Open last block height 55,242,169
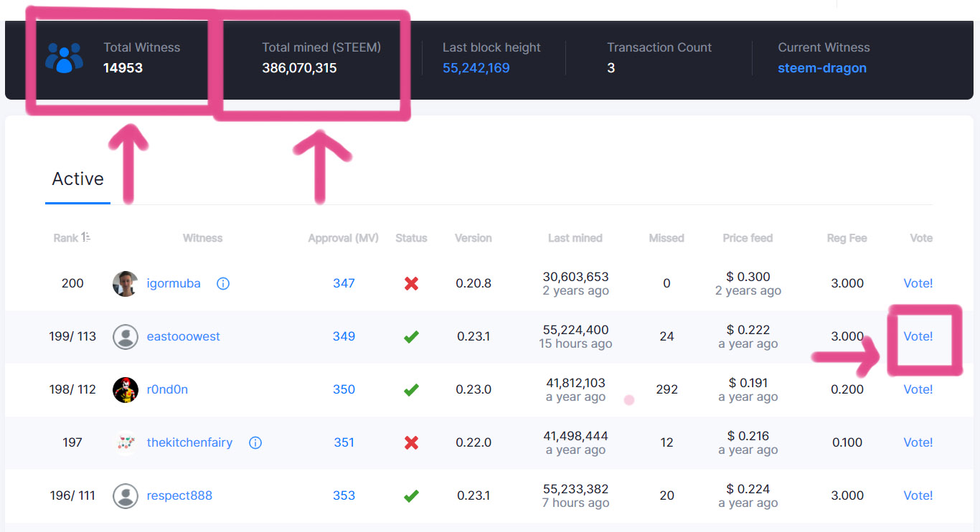 click(476, 68)
